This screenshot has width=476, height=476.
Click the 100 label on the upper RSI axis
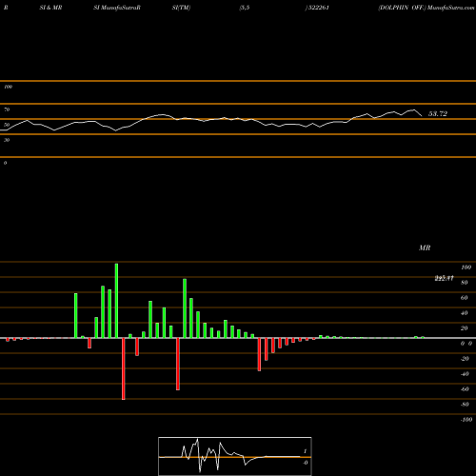click(8, 87)
